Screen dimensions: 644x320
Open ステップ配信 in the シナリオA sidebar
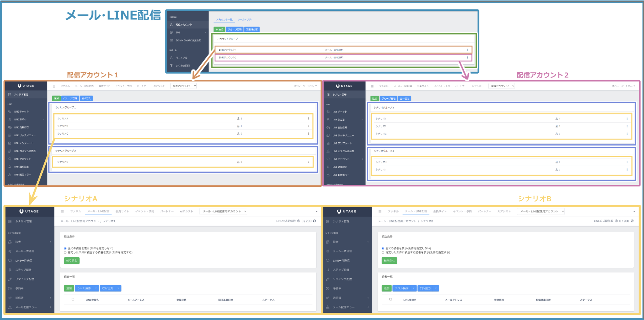click(23, 270)
